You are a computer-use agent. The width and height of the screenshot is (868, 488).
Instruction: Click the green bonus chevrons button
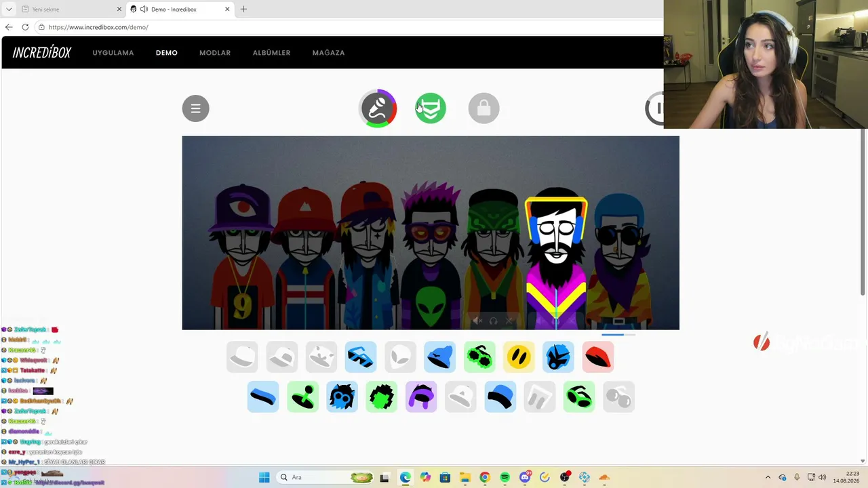click(431, 108)
